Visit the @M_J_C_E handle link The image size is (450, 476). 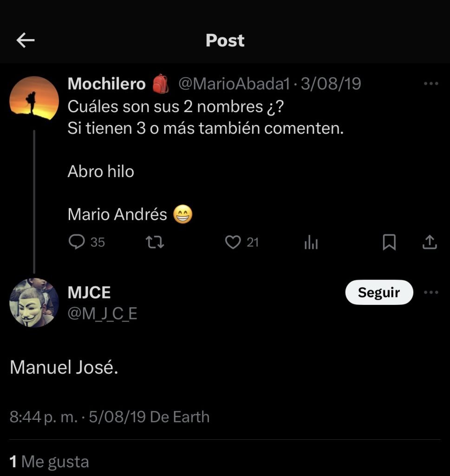click(x=103, y=314)
